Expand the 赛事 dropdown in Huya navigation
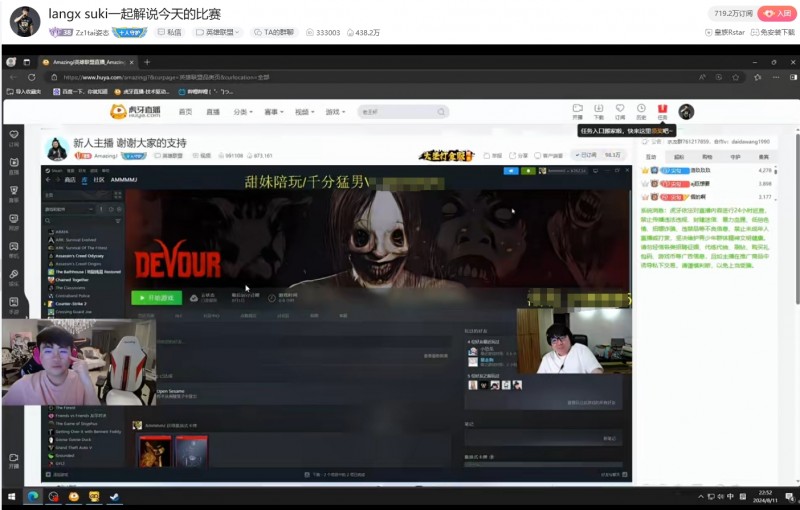Image resolution: width=800 pixels, height=510 pixels. coord(273,112)
